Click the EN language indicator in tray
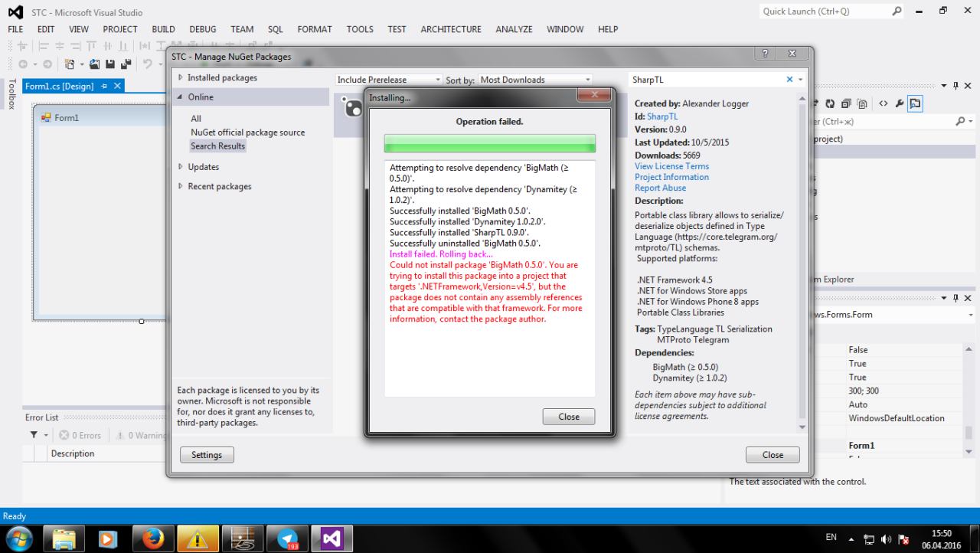This screenshot has height=553, width=980. [x=832, y=538]
